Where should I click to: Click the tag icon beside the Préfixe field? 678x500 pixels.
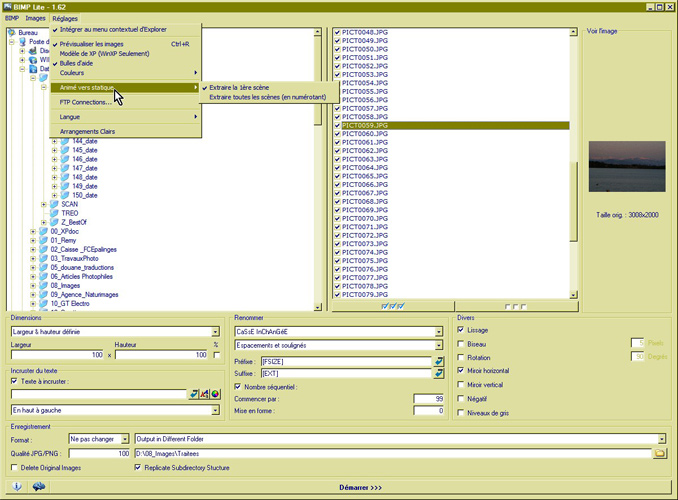[438, 360]
